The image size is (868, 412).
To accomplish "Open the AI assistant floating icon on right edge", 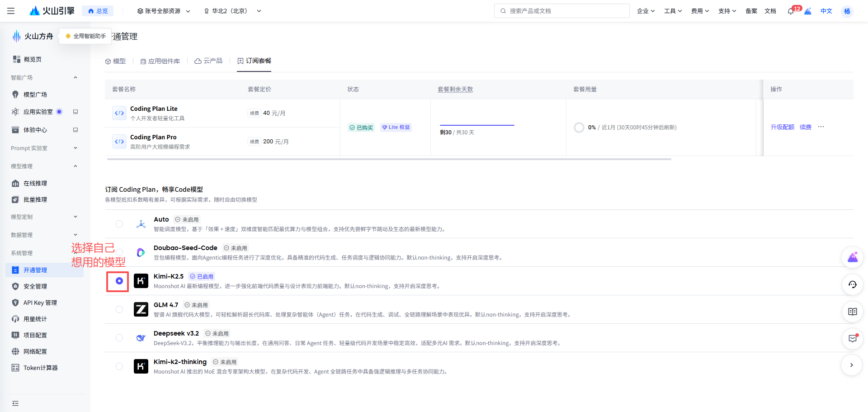I will tap(852, 257).
